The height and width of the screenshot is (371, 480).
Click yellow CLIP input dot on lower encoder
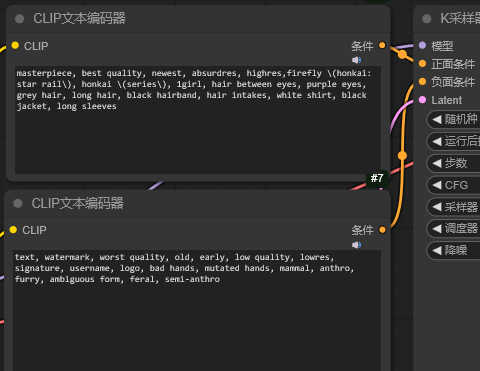[13, 229]
